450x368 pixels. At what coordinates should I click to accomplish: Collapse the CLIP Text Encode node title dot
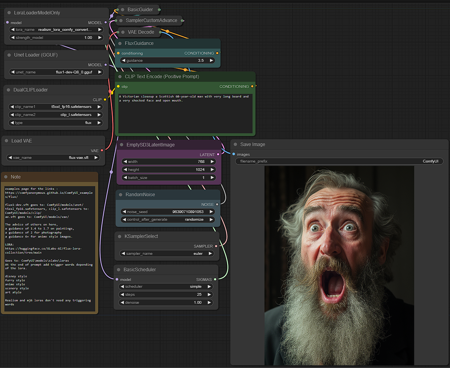[x=120, y=77]
